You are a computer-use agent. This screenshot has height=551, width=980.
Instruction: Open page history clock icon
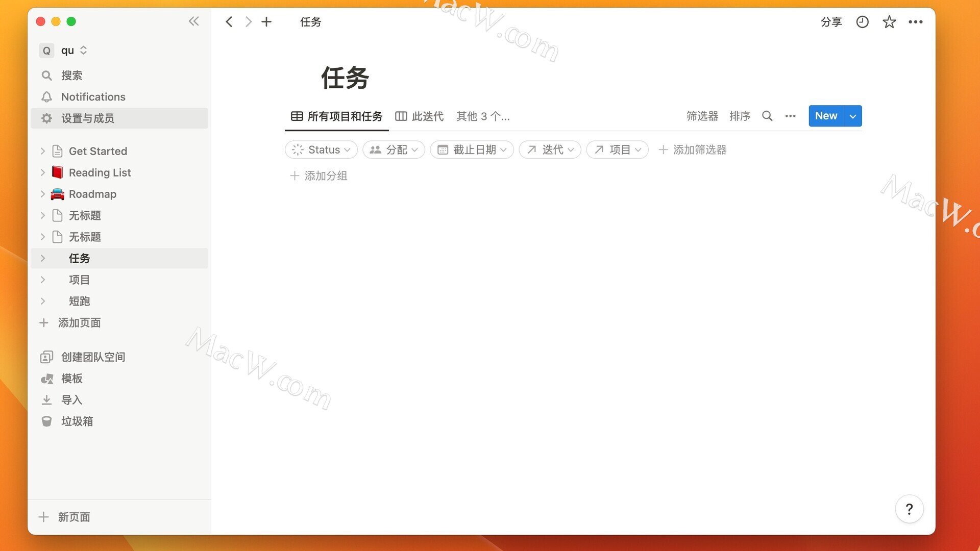coord(862,22)
